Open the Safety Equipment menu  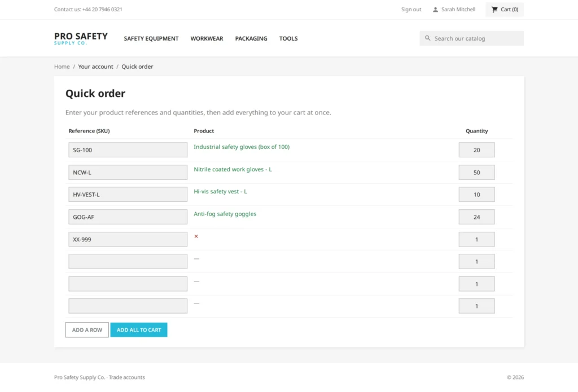coord(151,38)
